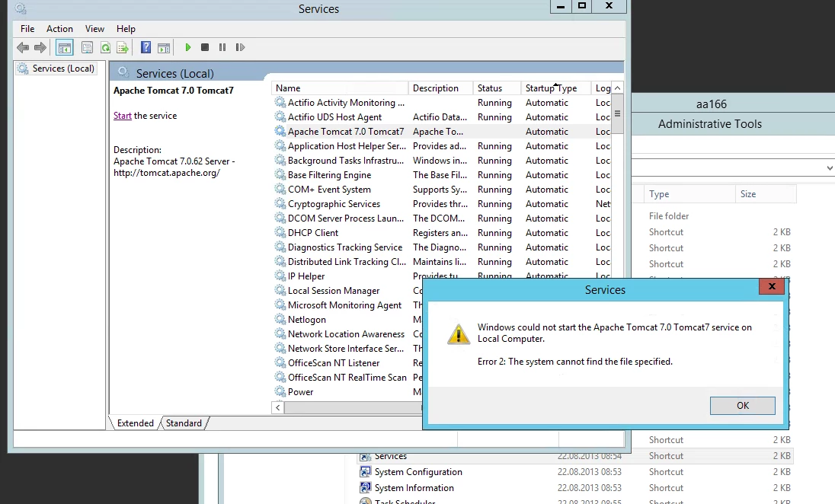The width and height of the screenshot is (835, 504).
Task: Switch to the Extended tab
Action: tap(136, 423)
